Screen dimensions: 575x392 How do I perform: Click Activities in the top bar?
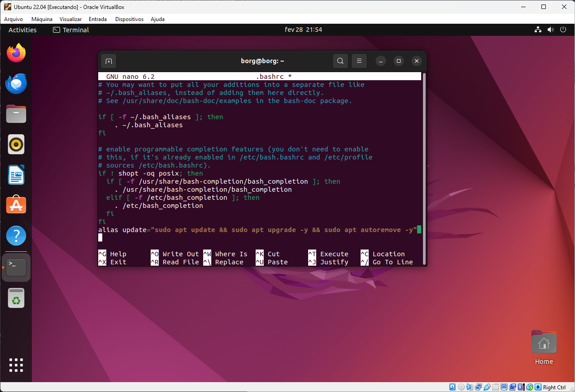[x=22, y=30]
